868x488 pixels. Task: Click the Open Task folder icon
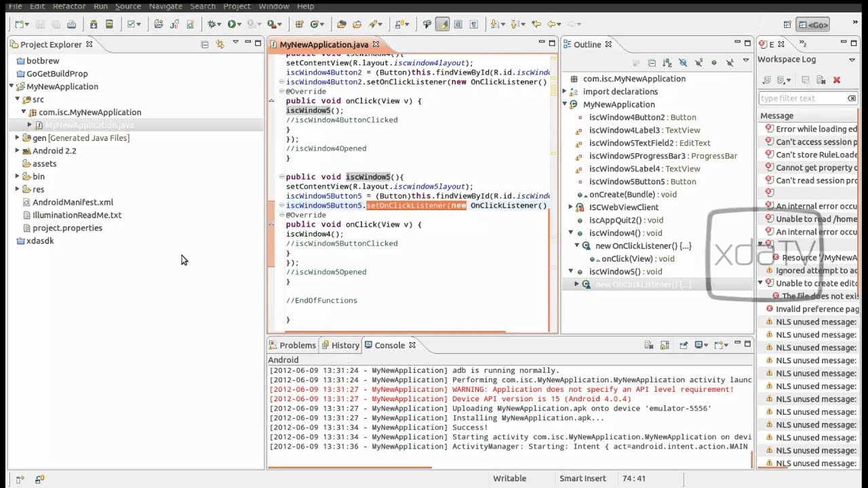pyautogui.click(x=357, y=24)
